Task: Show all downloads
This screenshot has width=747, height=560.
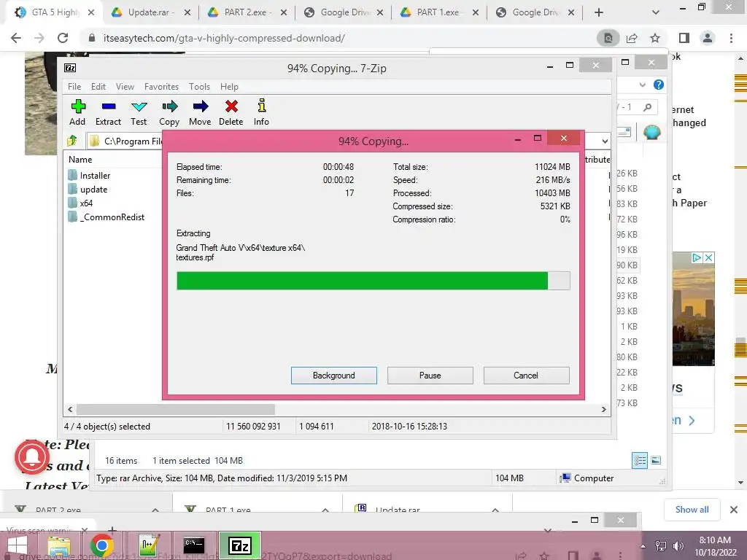Action: (x=692, y=510)
